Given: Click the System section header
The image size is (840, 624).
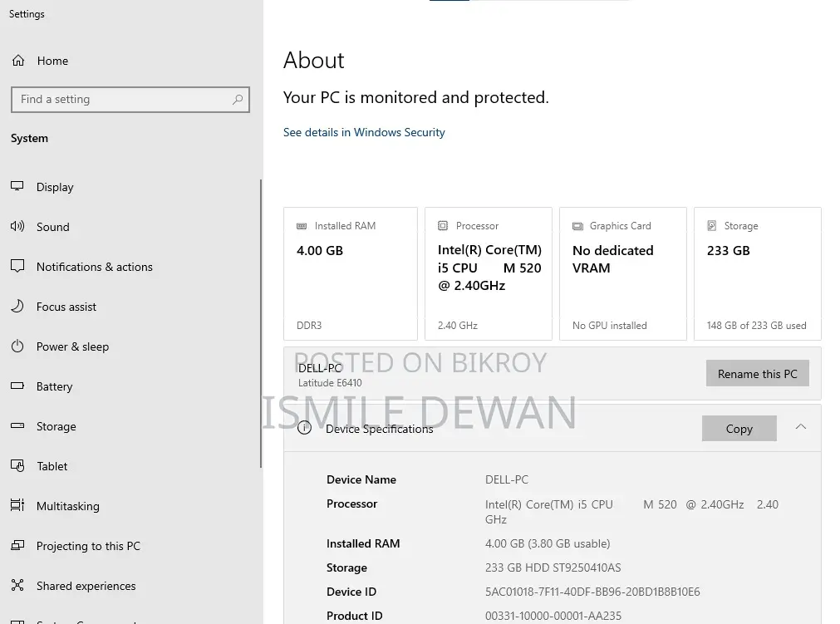Looking at the screenshot, I should [29, 138].
